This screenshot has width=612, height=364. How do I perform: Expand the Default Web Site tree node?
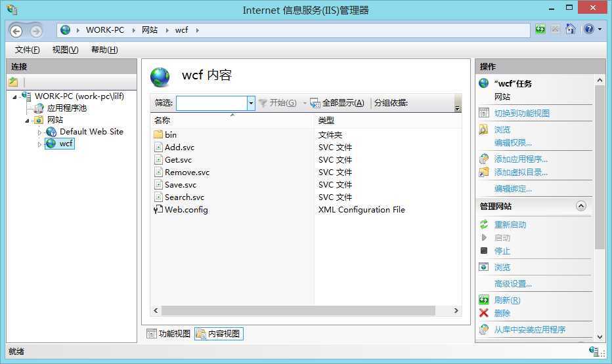pyautogui.click(x=39, y=132)
